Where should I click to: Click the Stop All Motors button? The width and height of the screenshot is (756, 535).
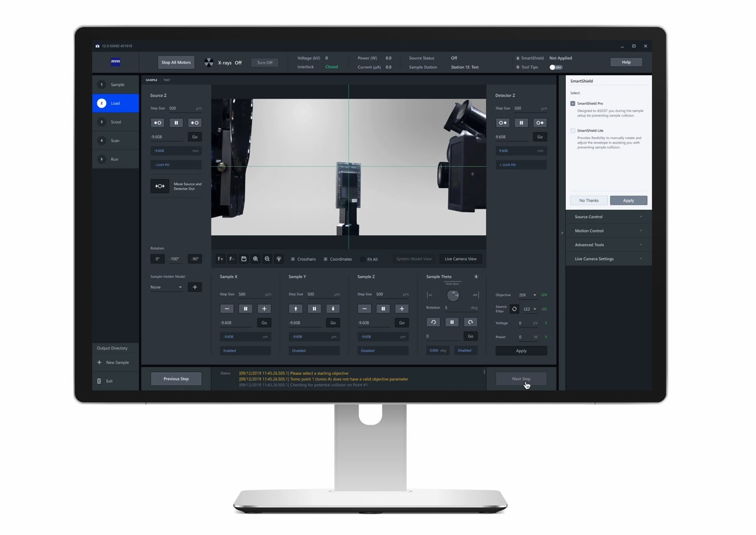[x=176, y=62]
